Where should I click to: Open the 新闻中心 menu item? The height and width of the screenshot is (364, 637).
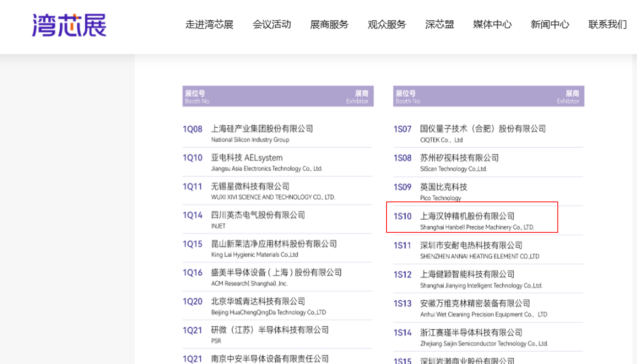[x=550, y=25]
